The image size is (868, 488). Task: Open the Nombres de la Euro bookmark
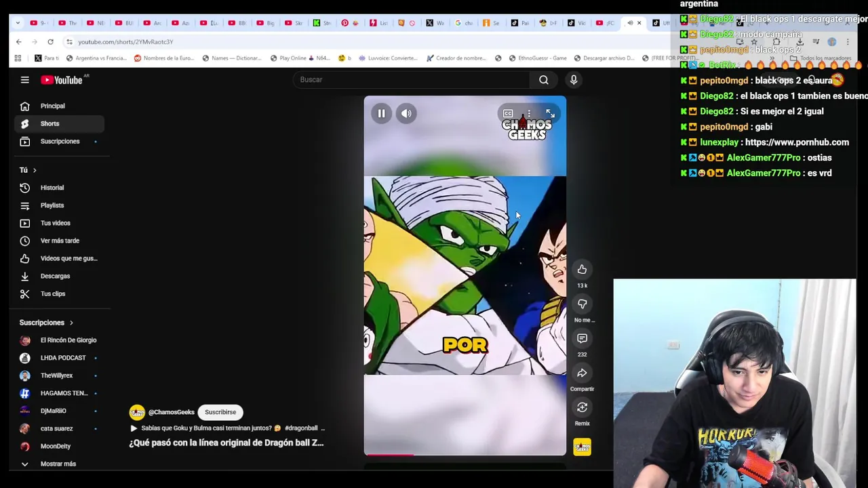pos(163,58)
